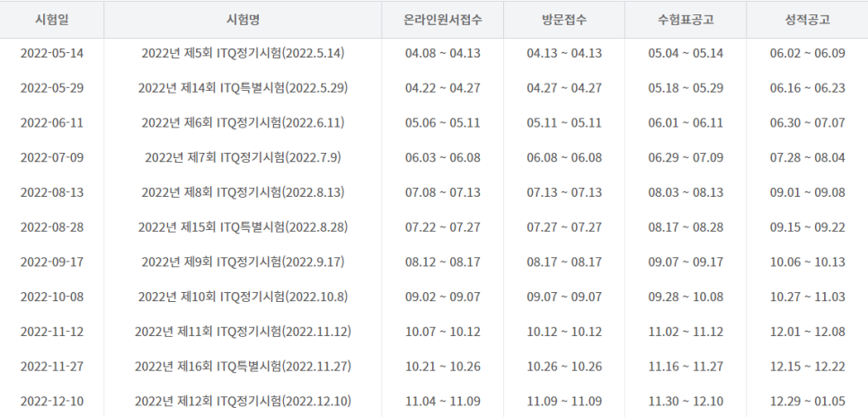Screen dimensions: 868x417
Task: Select exam date 2022-11-27
Action: [52, 367]
